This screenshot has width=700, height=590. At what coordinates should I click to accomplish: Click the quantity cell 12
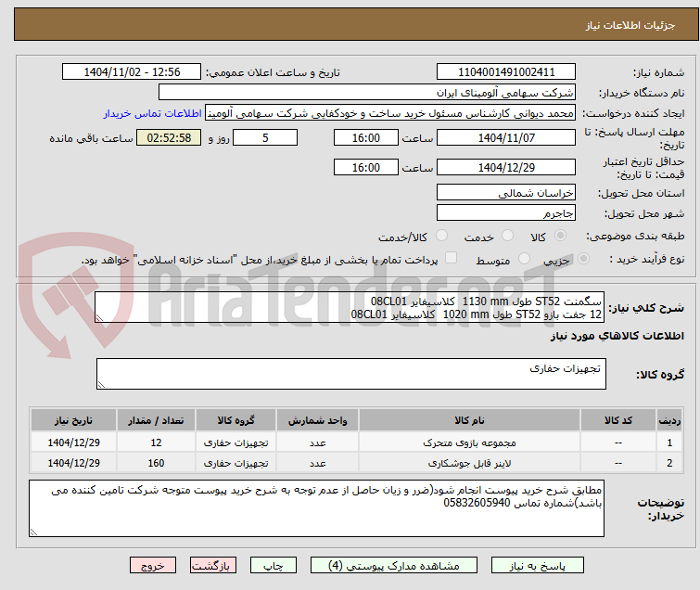coord(156,442)
